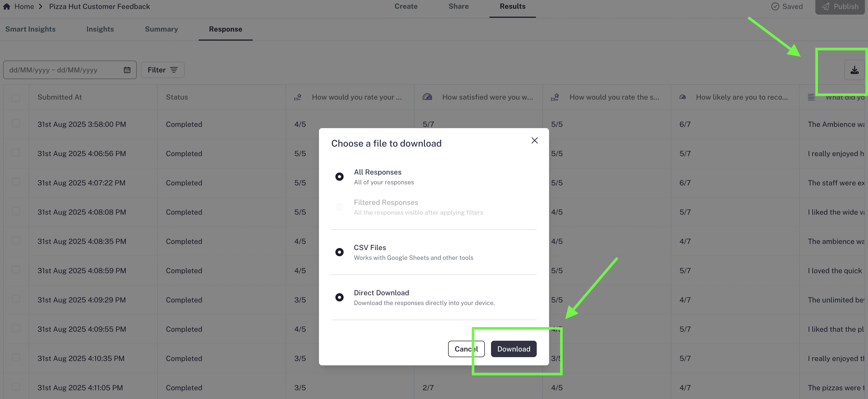This screenshot has height=399, width=868.
Task: Click the Cancel button
Action: point(466,349)
